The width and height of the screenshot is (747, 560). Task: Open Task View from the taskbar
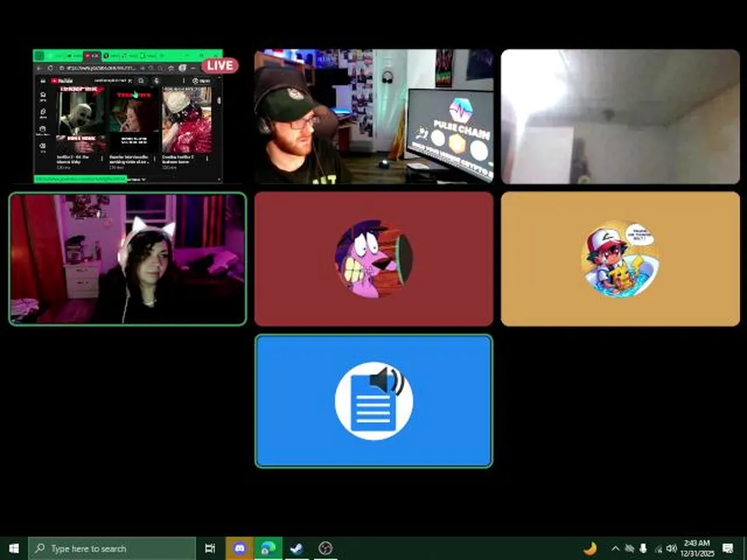click(210, 548)
